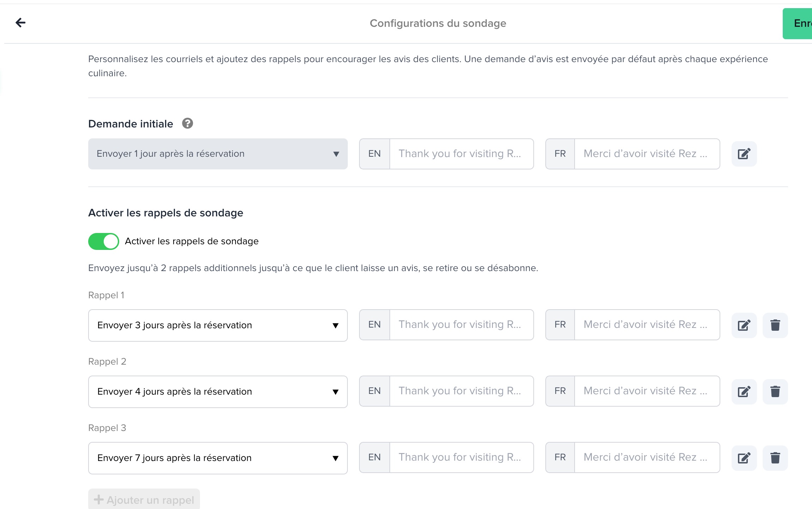Open the Demande initiale timing dropdown
The height and width of the screenshot is (509, 812).
click(218, 154)
